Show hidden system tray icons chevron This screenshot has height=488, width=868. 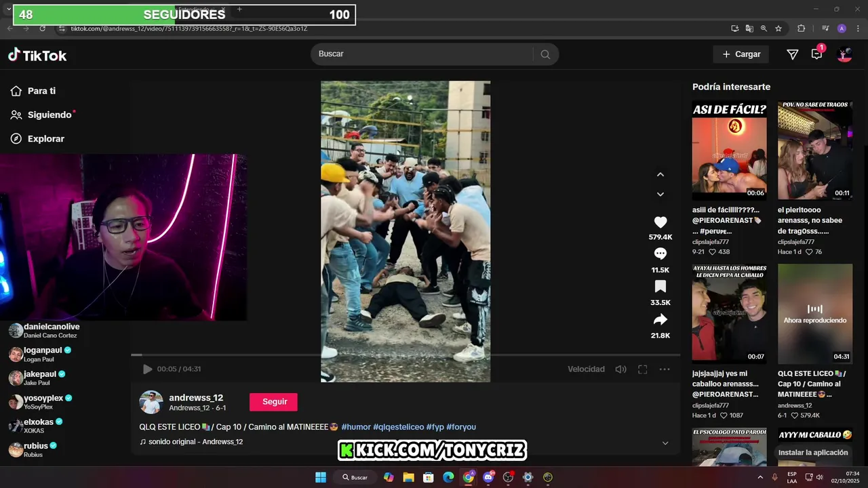click(759, 477)
